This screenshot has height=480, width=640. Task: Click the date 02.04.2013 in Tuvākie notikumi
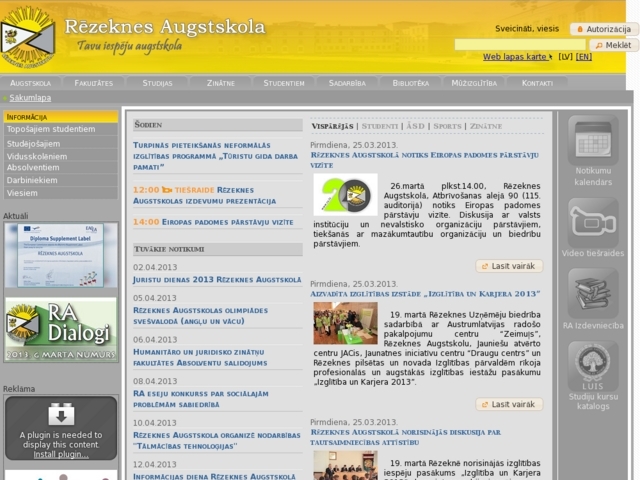point(155,267)
